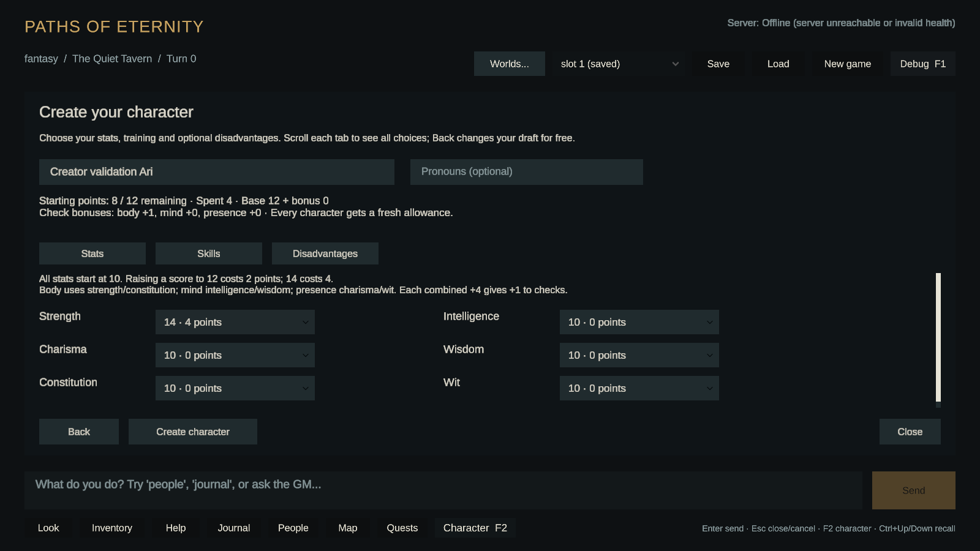Select the Look quick action
Screen dimensions: 980x551
pyautogui.click(x=48, y=528)
